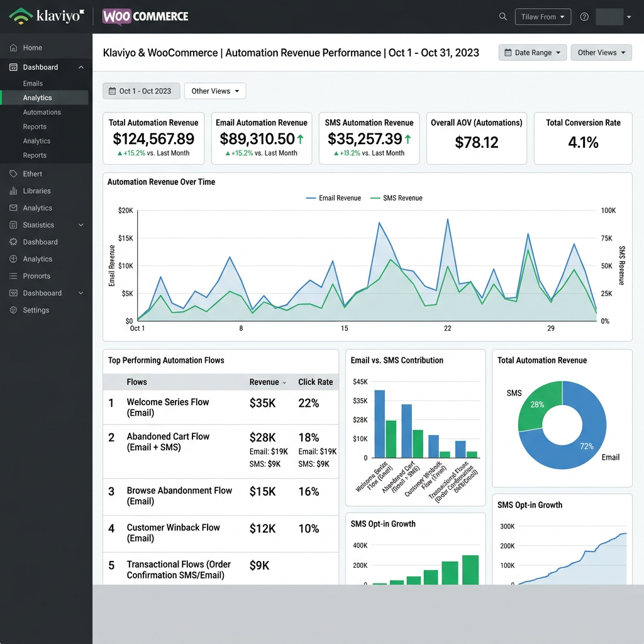
Task: Open Automations submenu item
Action: click(42, 112)
